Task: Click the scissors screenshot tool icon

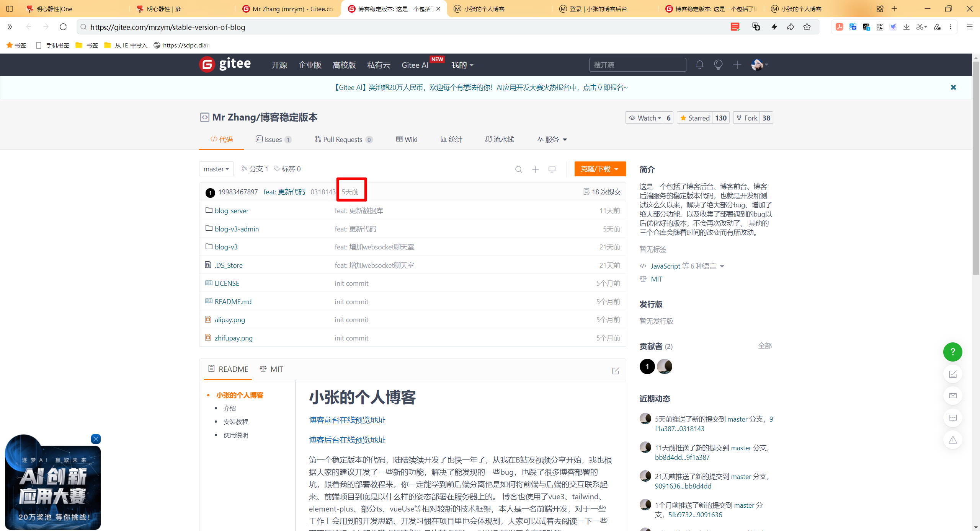Action: click(x=920, y=27)
